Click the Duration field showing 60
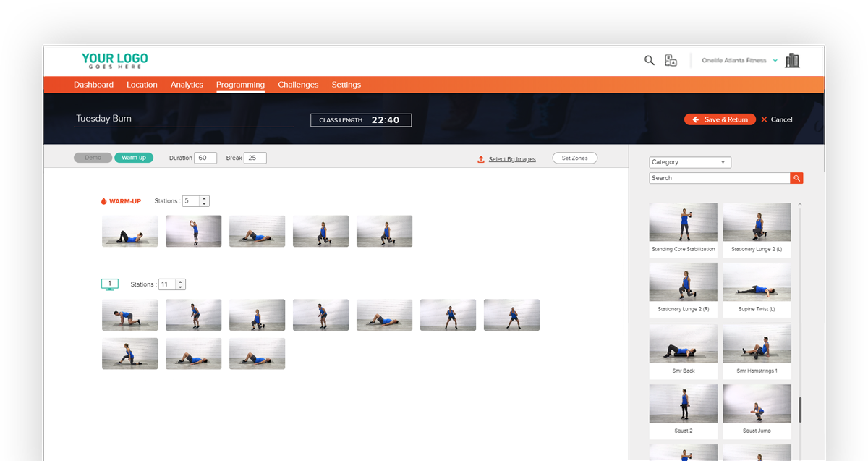Screen dimensions: 868x461 205,158
